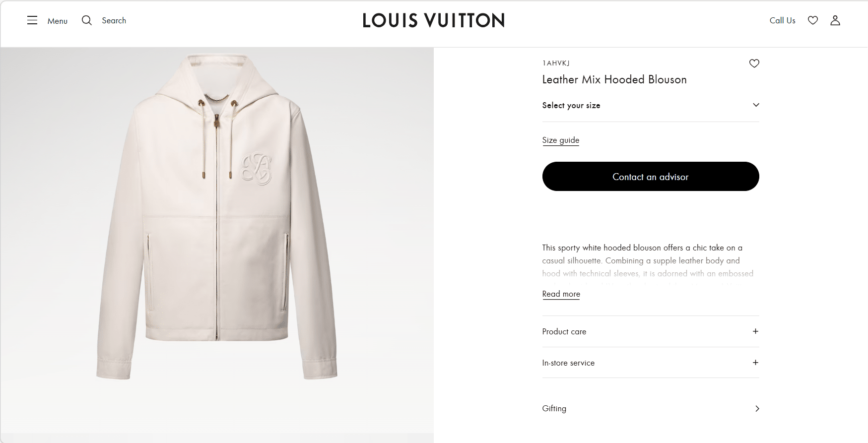Open the Size guide link
868x443 pixels.
point(560,140)
